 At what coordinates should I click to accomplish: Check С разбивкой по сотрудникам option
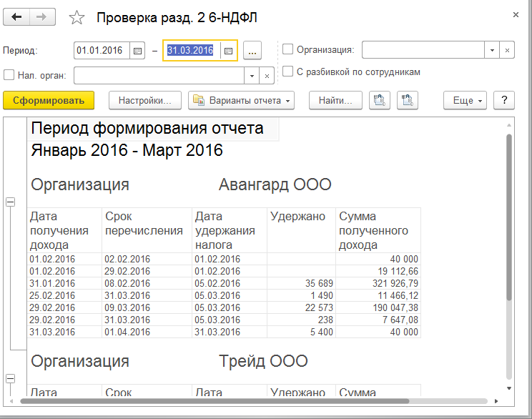click(288, 72)
